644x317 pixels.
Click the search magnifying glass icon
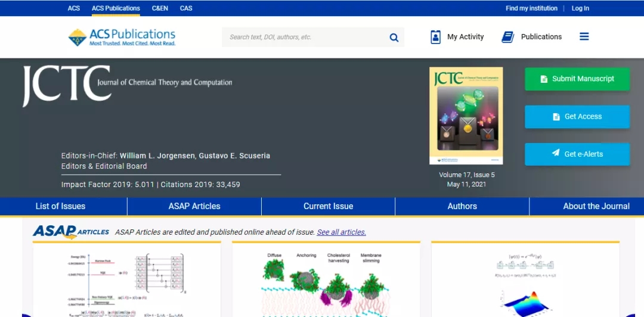pos(394,38)
